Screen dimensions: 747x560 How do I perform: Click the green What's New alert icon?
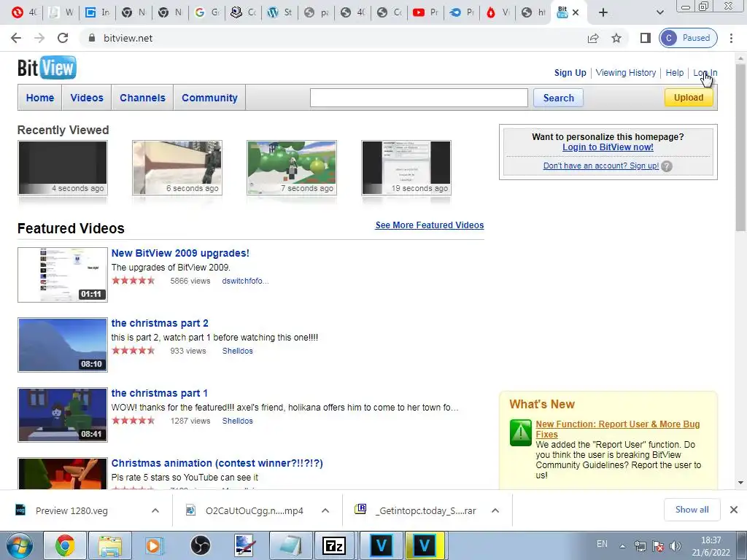[520, 432]
